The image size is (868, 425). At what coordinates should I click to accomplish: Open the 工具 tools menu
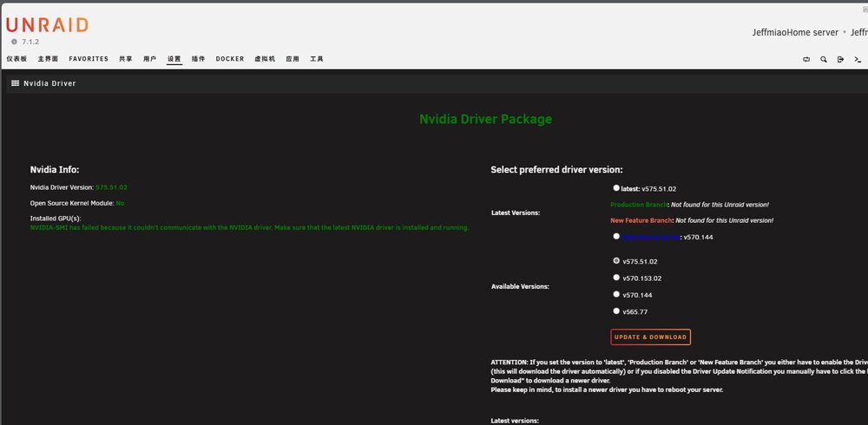(x=317, y=59)
